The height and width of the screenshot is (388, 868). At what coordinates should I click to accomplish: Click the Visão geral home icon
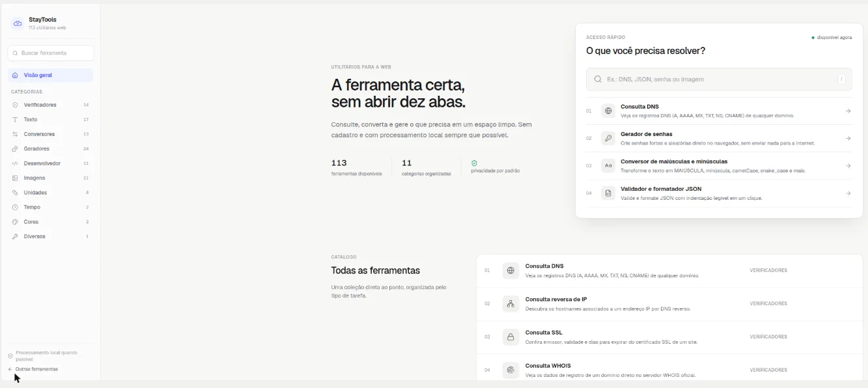[x=15, y=76]
